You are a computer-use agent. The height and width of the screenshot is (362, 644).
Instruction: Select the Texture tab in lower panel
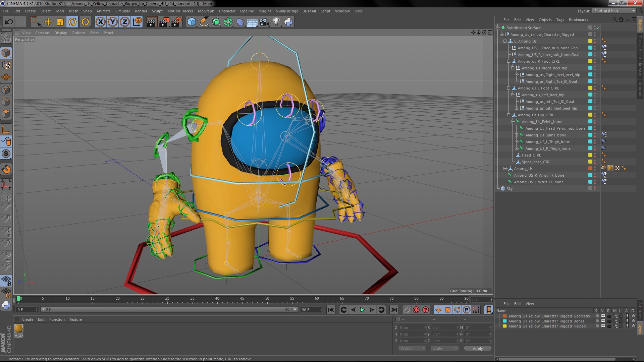tap(75, 319)
